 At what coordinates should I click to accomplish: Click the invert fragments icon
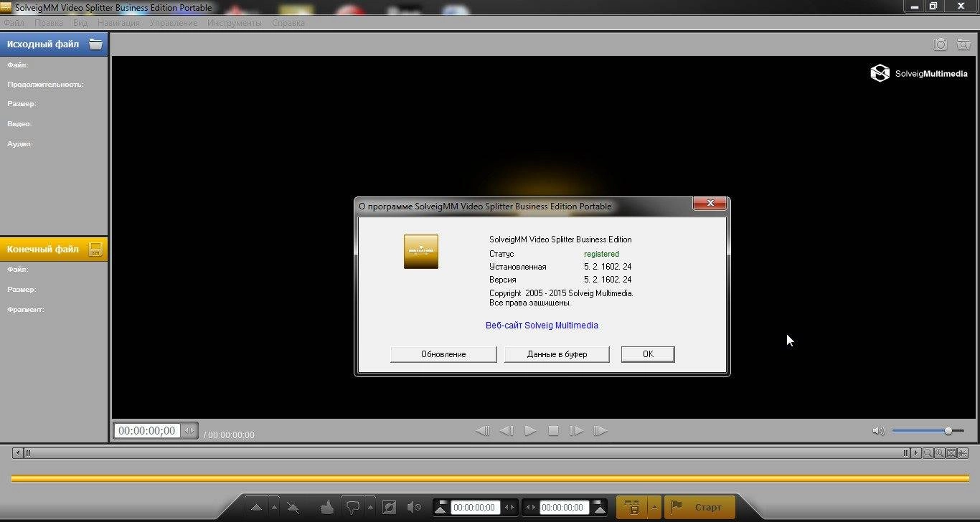389,508
